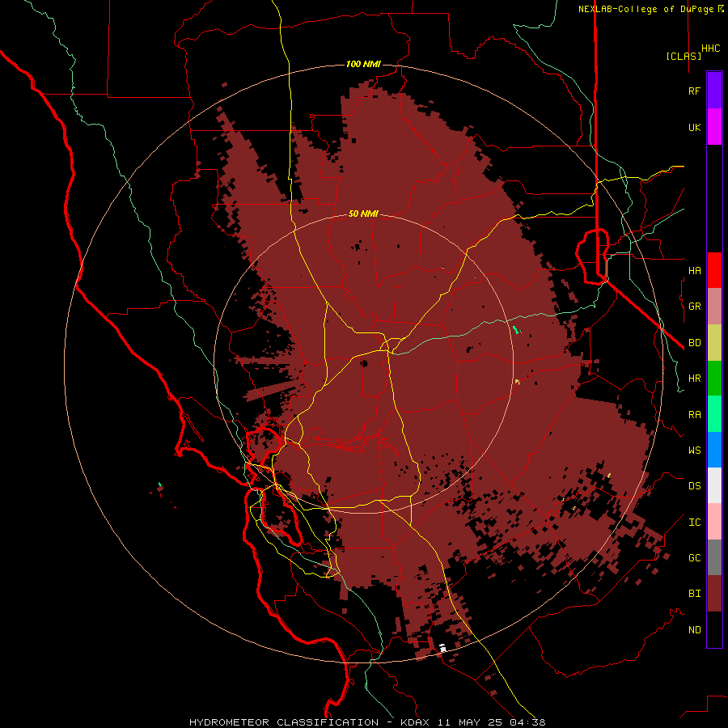Click the 100 NMI range ring label
728x728 pixels.
(363, 64)
